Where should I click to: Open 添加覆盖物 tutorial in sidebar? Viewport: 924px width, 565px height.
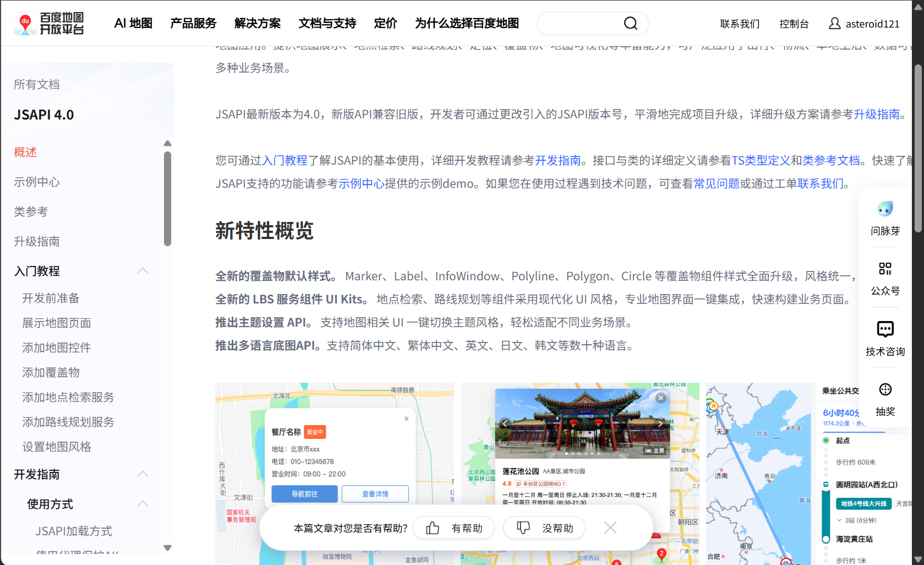[x=51, y=372]
